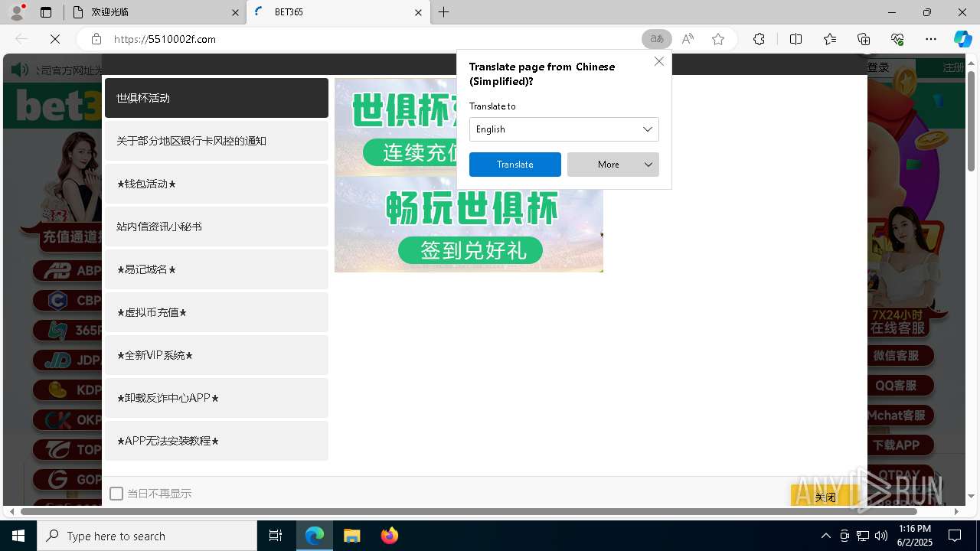Click the 下载APP button

[899, 445]
